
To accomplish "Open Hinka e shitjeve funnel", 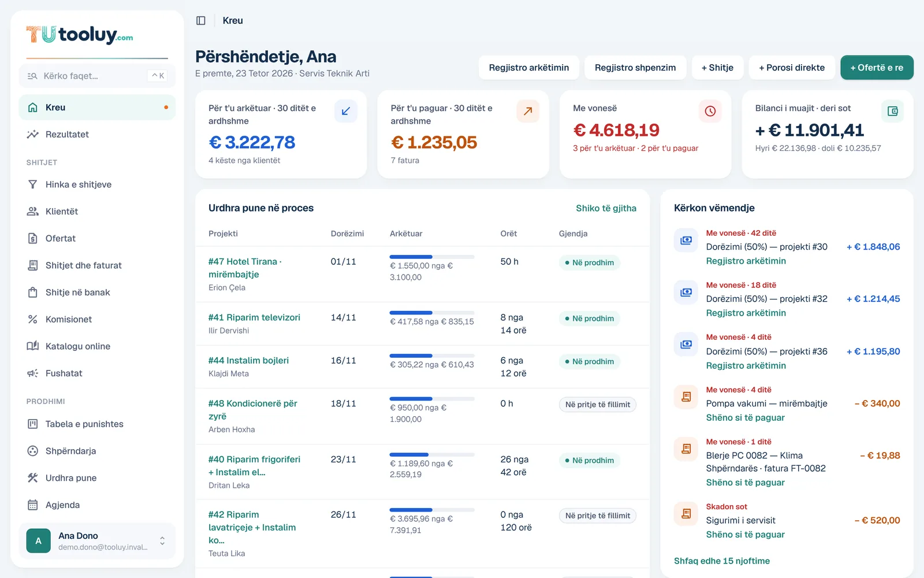I will pos(97,184).
